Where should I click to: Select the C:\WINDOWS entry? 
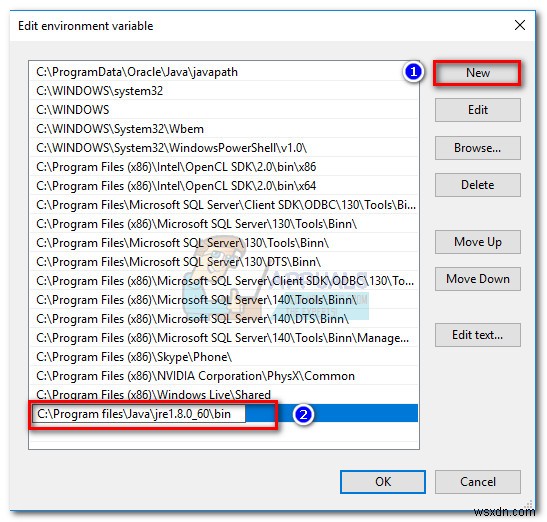pyautogui.click(x=224, y=110)
